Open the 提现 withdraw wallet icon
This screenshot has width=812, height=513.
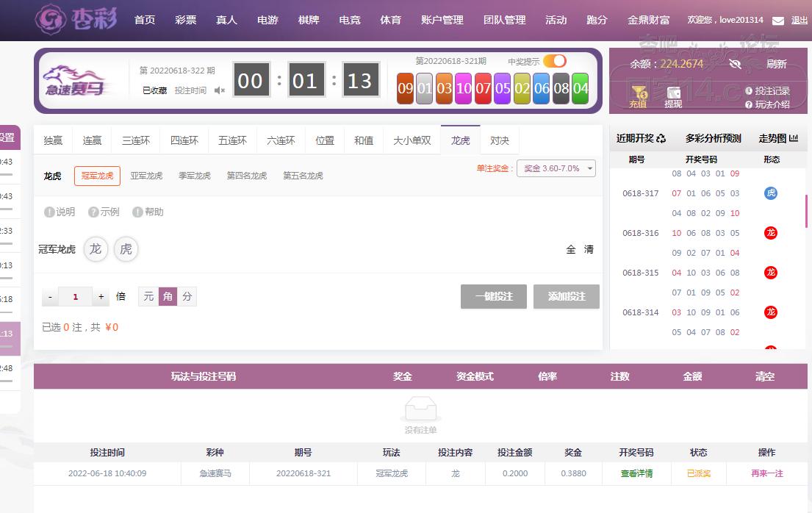[673, 93]
